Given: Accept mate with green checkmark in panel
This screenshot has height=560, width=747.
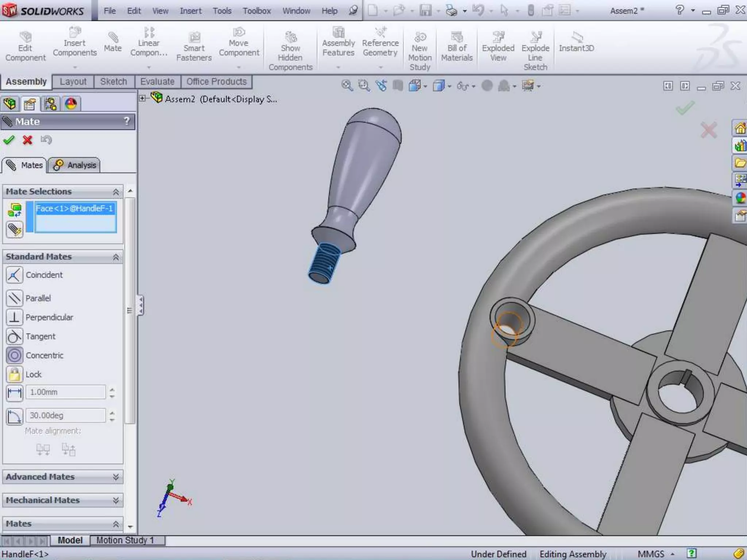Looking at the screenshot, I should pyautogui.click(x=9, y=140).
